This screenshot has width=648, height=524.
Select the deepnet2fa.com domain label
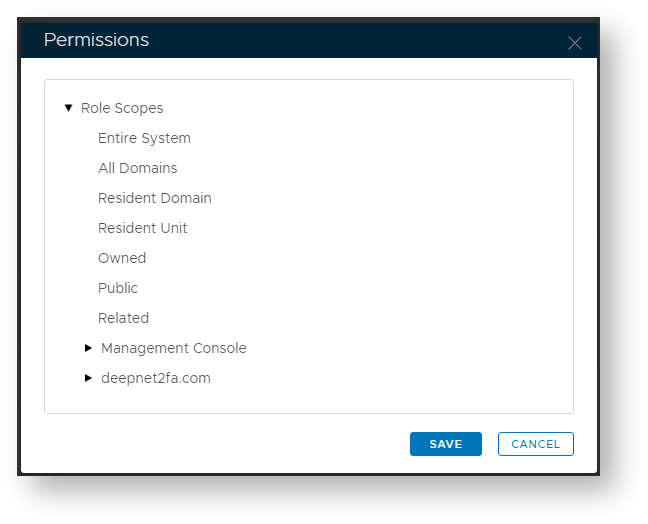(x=156, y=378)
